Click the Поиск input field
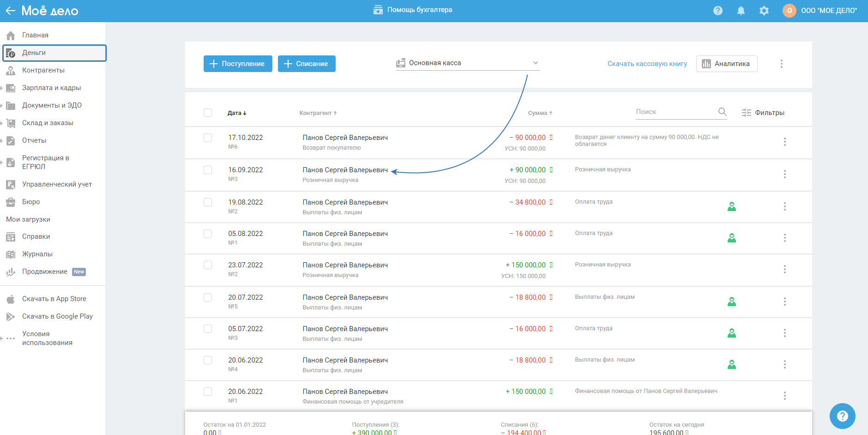Viewport: 868px width, 435px height. point(674,112)
